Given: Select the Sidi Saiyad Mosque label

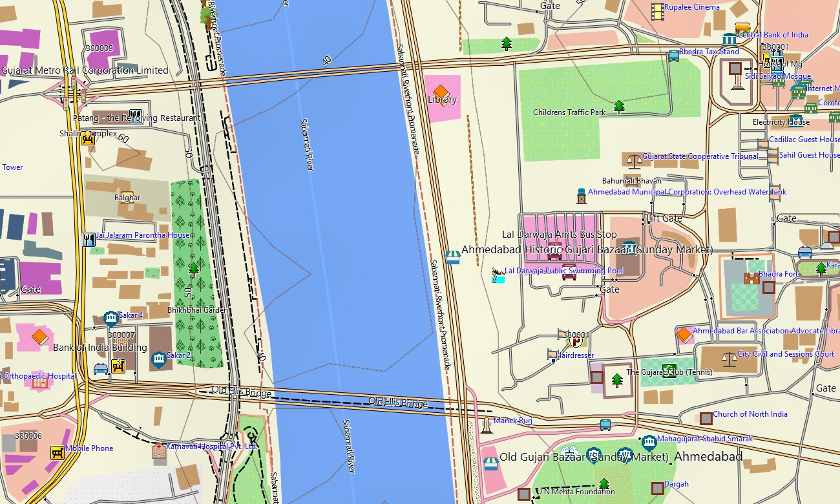Looking at the screenshot, I should click(778, 76).
